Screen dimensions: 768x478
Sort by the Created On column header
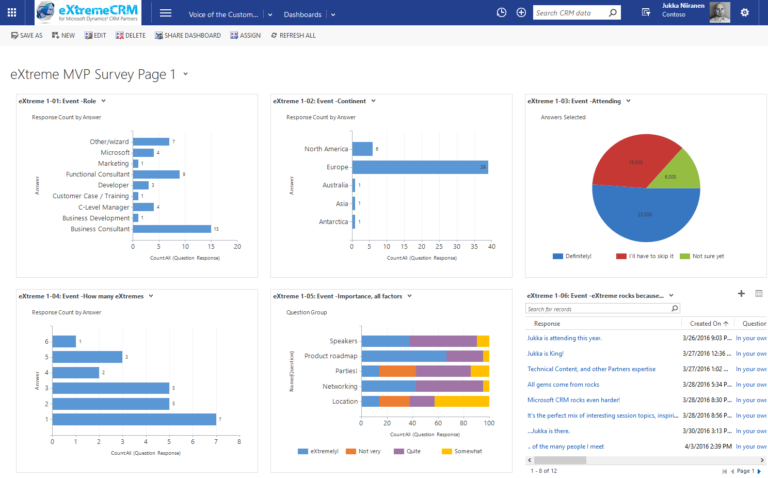pyautogui.click(x=708, y=324)
